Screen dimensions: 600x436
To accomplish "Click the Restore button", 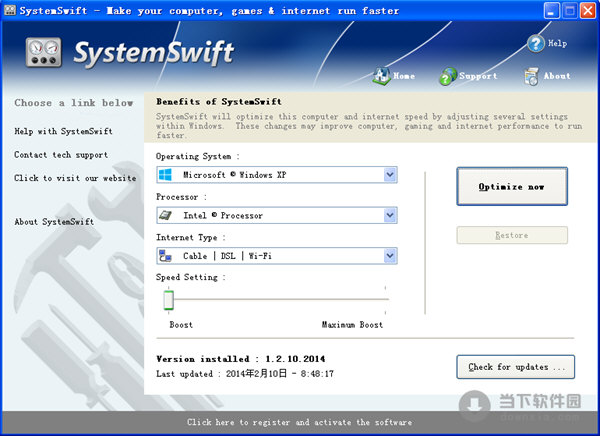I will 512,235.
